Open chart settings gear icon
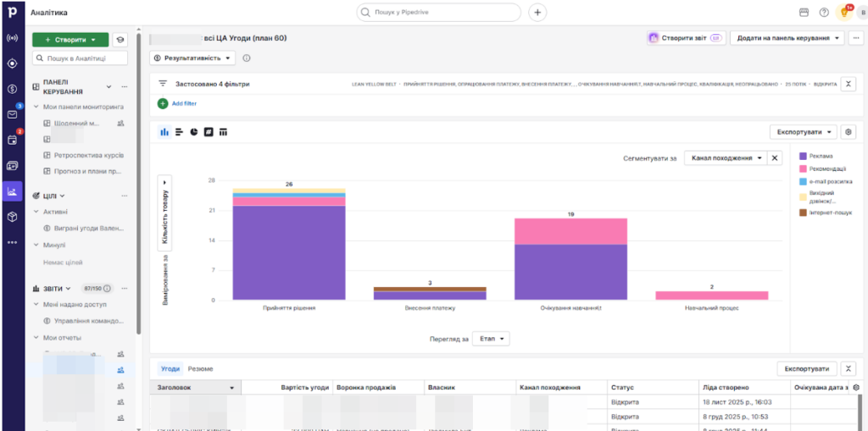 pyautogui.click(x=849, y=132)
